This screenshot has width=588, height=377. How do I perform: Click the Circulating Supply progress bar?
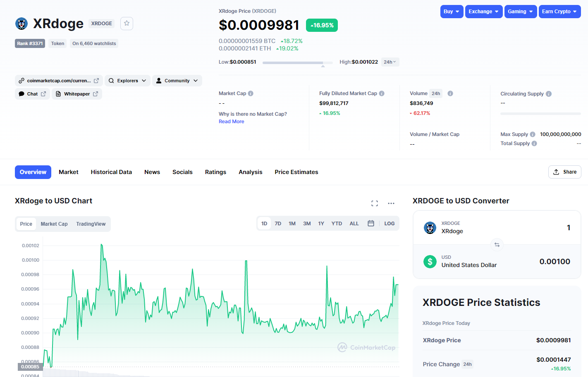(x=540, y=114)
